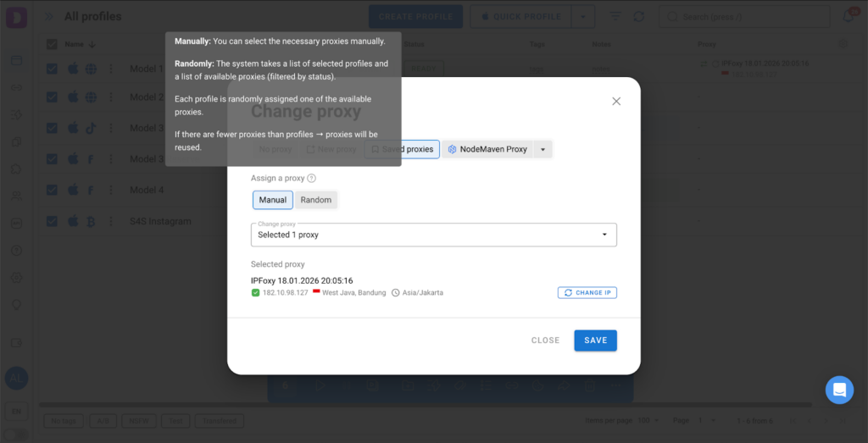Image resolution: width=868 pixels, height=443 pixels.
Task: Open the filter icon in the top toolbar
Action: click(x=616, y=17)
